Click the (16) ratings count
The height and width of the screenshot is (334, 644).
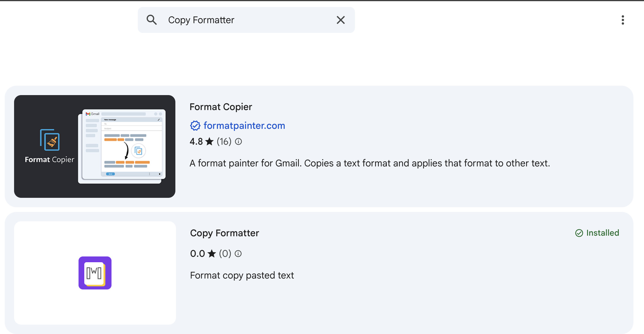224,142
